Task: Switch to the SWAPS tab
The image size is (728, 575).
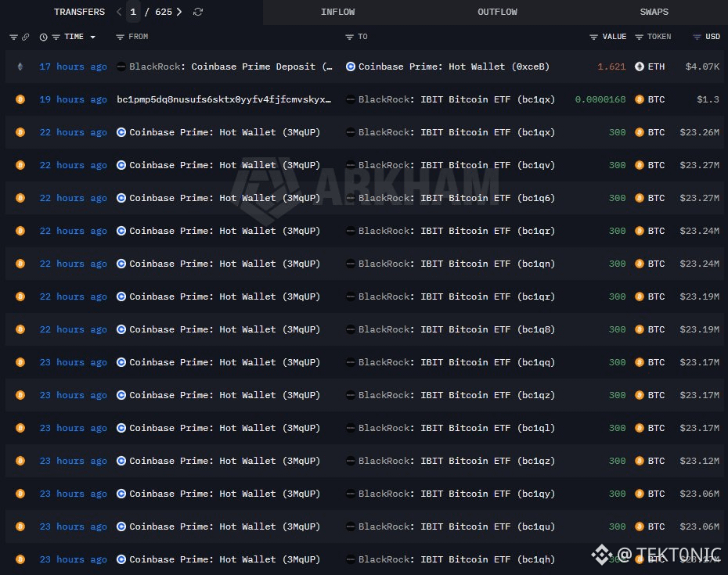Action: pos(654,12)
